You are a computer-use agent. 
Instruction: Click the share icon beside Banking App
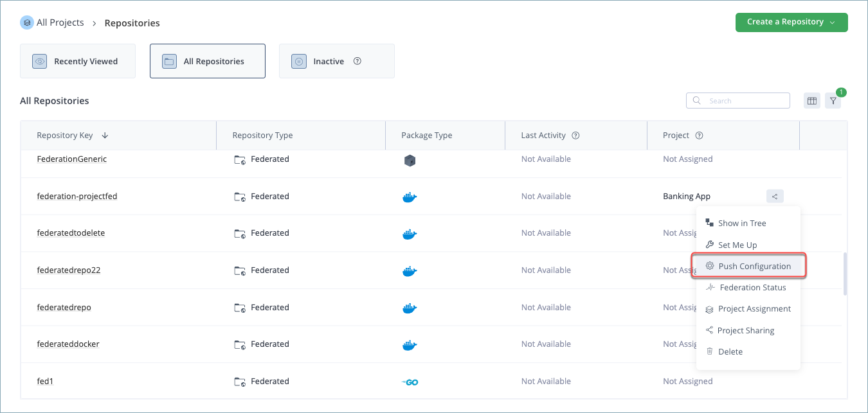click(x=775, y=197)
